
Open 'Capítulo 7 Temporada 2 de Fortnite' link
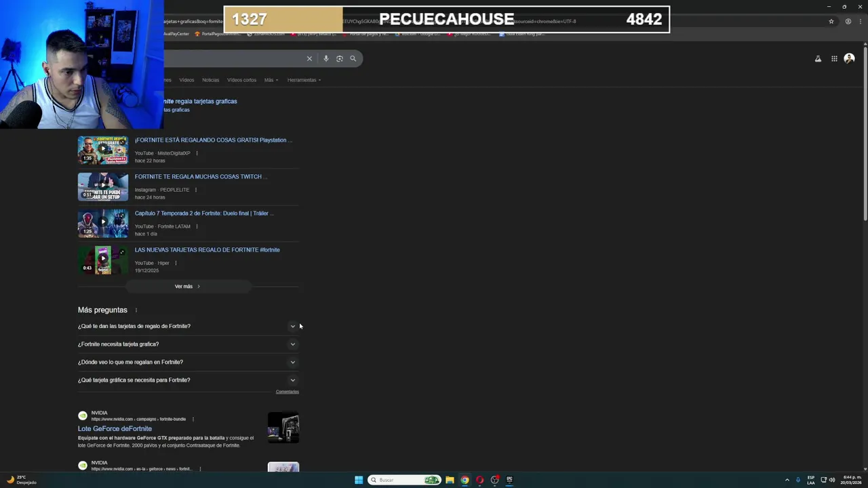[x=204, y=213]
